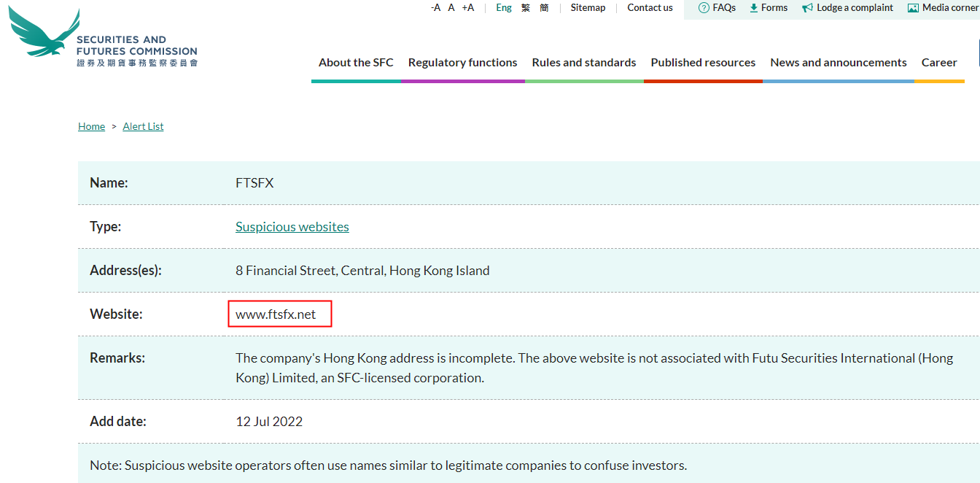Click the FAQs question mark icon
980x483 pixels.
[704, 8]
